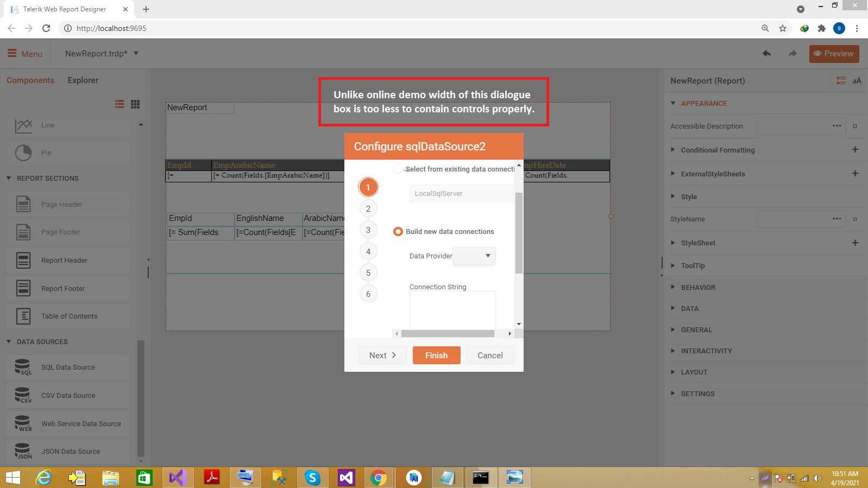
Task: Collapse the APPEARANCE section
Action: point(673,103)
